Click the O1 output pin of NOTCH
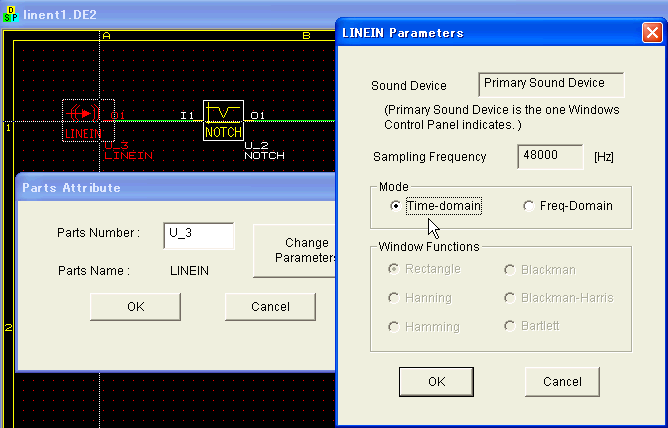Viewport: 668px width, 428px height. pos(257,115)
